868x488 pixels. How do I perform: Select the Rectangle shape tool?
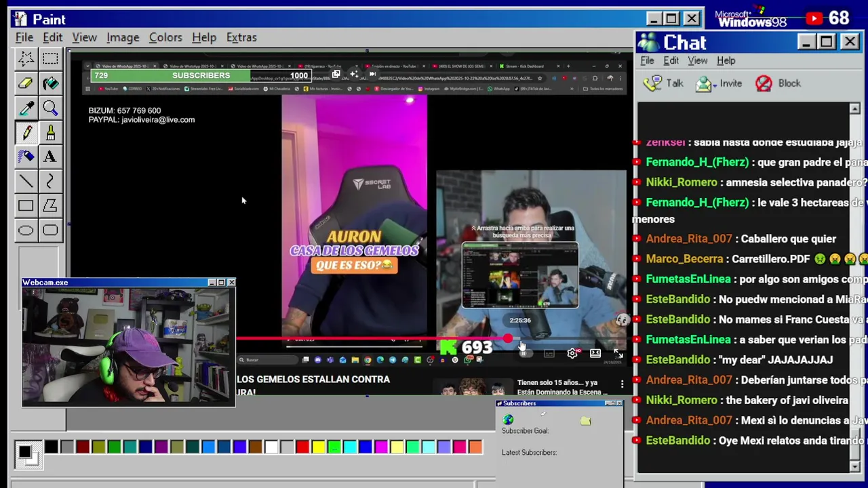point(26,205)
